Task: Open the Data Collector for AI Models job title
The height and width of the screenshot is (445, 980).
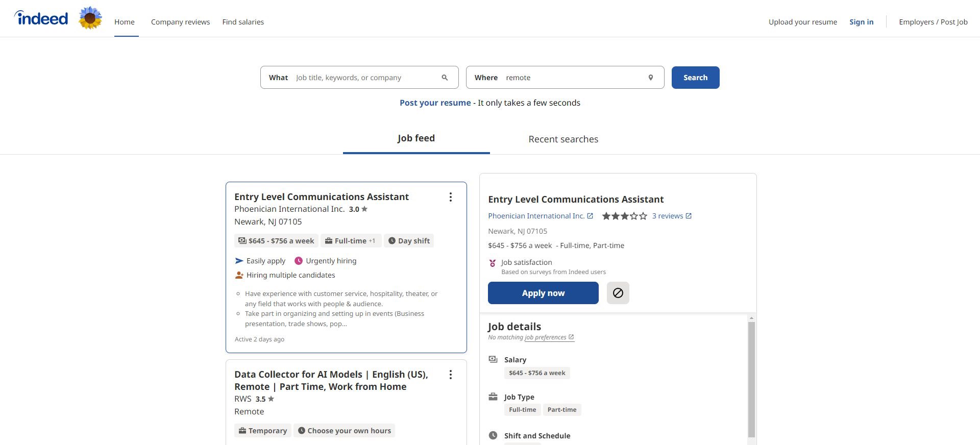Action: click(x=331, y=381)
